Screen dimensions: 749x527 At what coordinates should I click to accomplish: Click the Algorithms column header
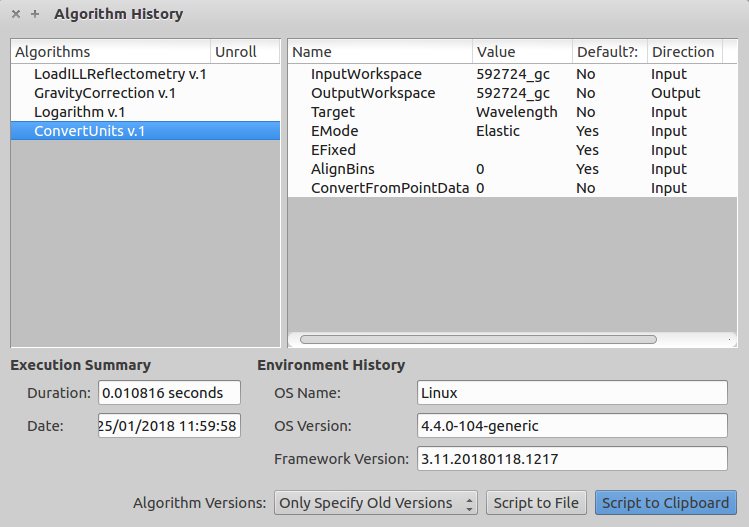point(110,52)
